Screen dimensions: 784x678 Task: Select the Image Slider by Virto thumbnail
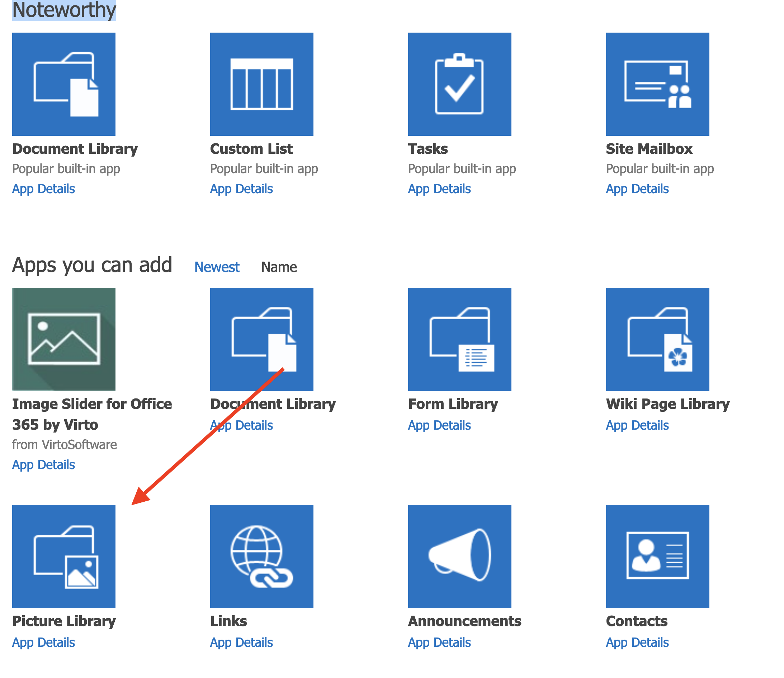tap(63, 339)
